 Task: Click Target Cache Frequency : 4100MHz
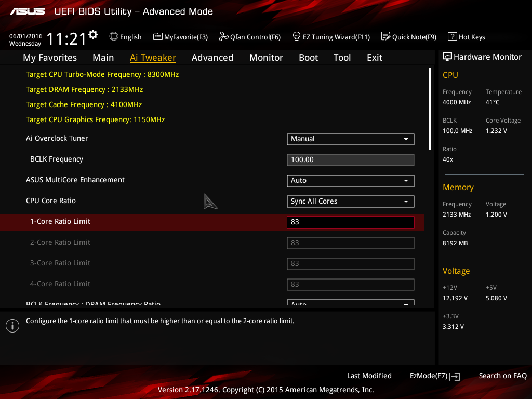[84, 104]
